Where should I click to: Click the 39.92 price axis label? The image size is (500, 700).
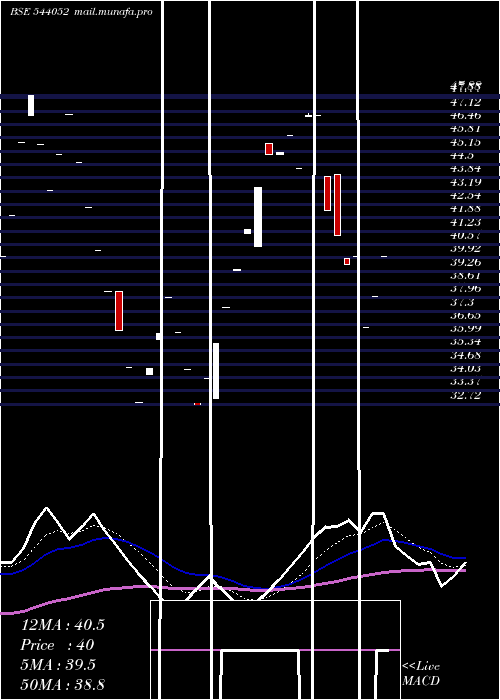(x=466, y=249)
